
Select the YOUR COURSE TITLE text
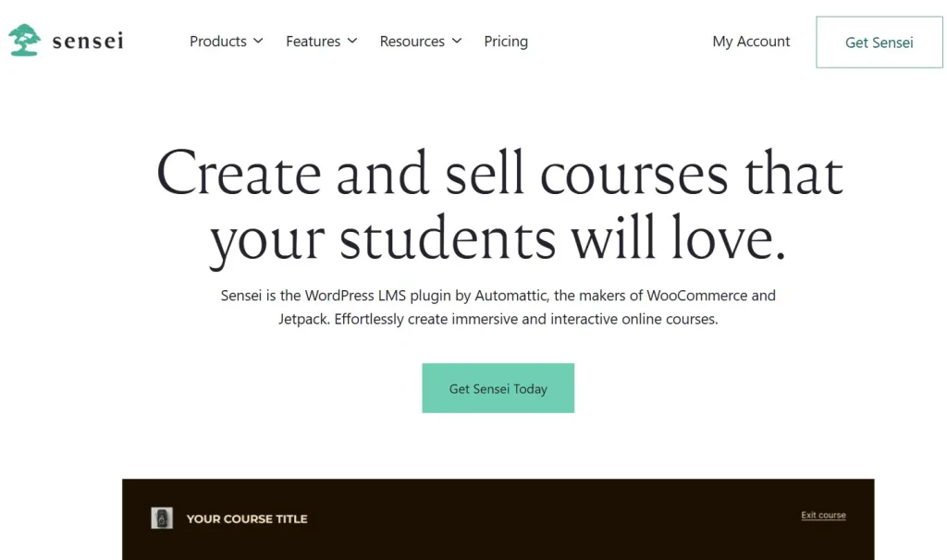247,519
